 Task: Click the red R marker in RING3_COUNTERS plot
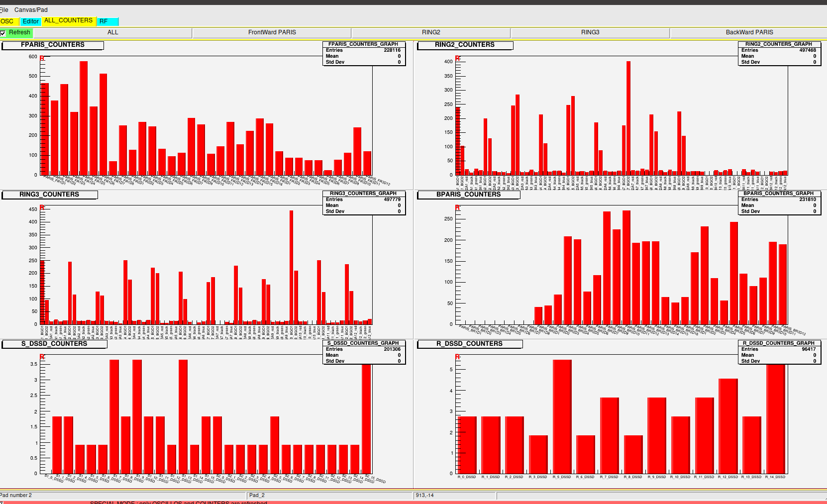pos(42,207)
